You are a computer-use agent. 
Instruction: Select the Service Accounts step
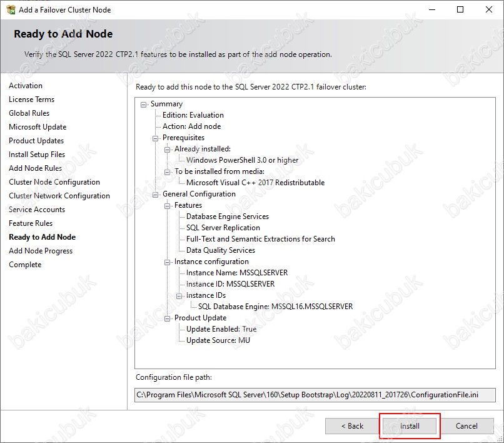(37, 210)
